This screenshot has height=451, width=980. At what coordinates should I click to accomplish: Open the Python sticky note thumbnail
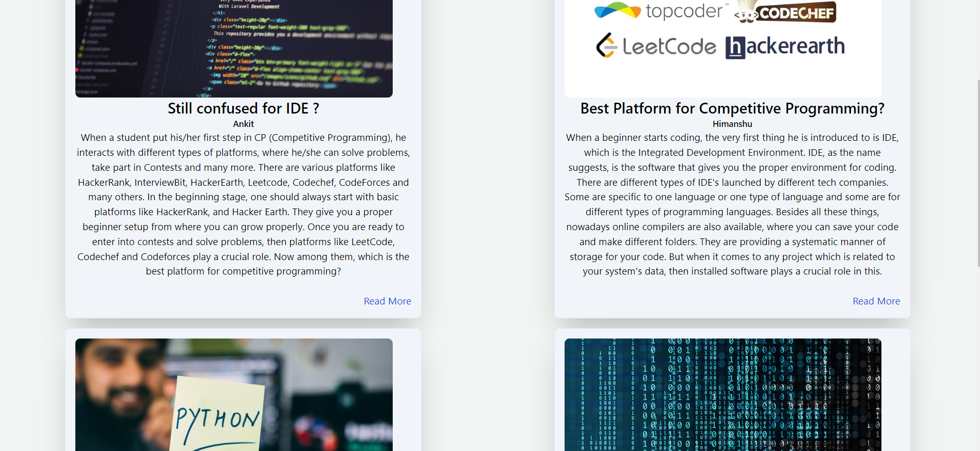pyautogui.click(x=234, y=395)
